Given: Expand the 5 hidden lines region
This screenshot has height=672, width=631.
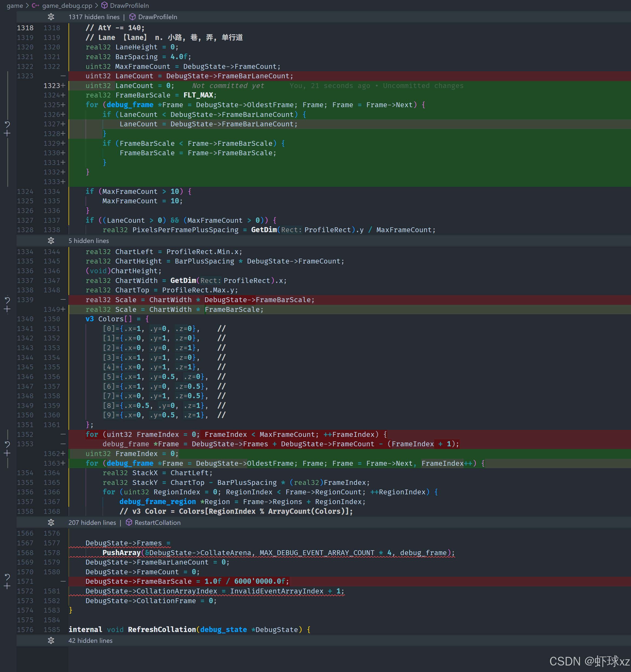Looking at the screenshot, I should [x=51, y=240].
